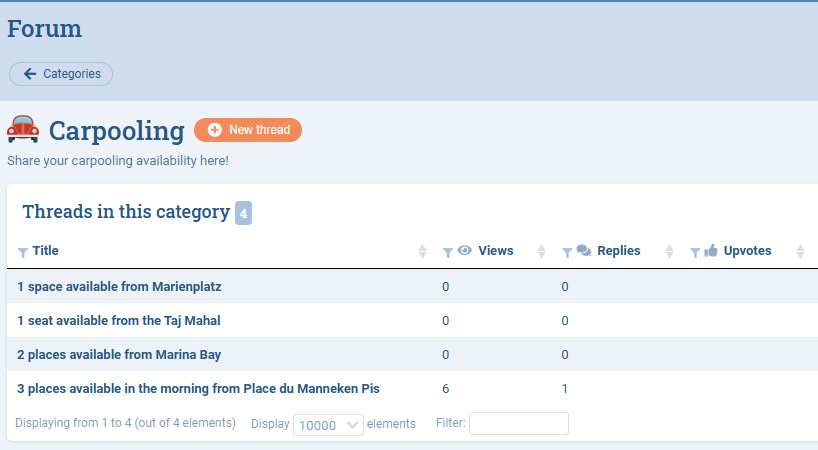The height and width of the screenshot is (450, 818).
Task: Sort threads using Views sort arrows
Action: click(x=542, y=252)
